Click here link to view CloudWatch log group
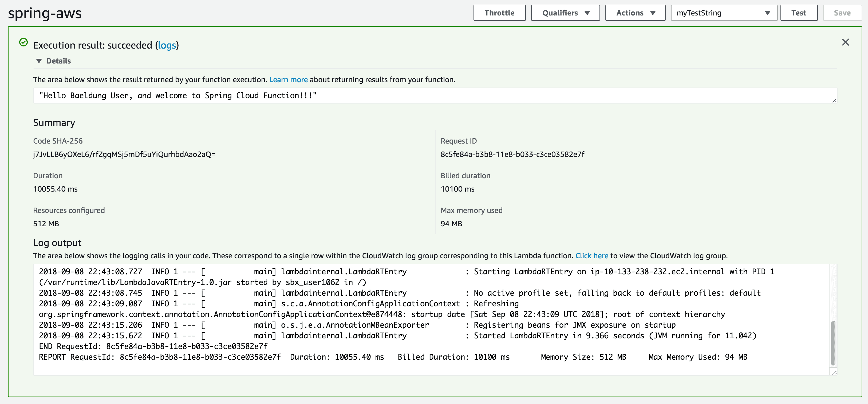The width and height of the screenshot is (868, 404). tap(591, 256)
